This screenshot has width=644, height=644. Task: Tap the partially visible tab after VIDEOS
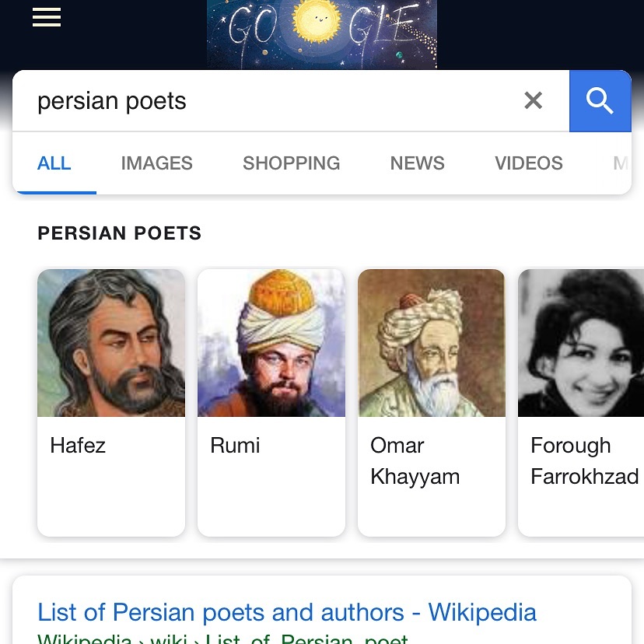click(621, 163)
